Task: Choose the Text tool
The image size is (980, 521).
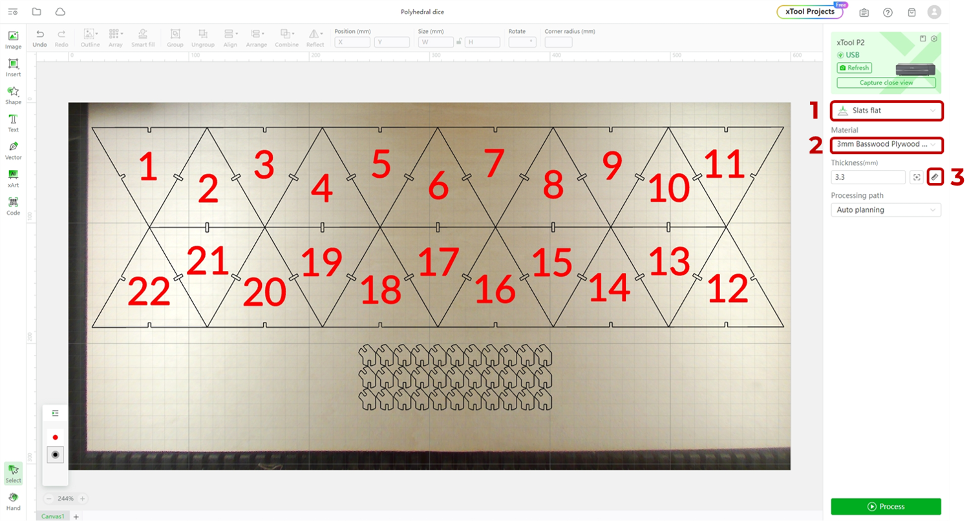Action: 13,123
